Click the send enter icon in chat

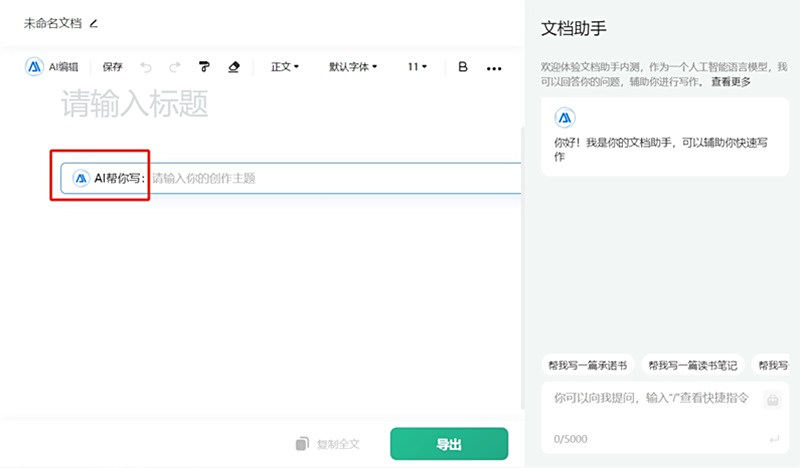click(x=774, y=439)
